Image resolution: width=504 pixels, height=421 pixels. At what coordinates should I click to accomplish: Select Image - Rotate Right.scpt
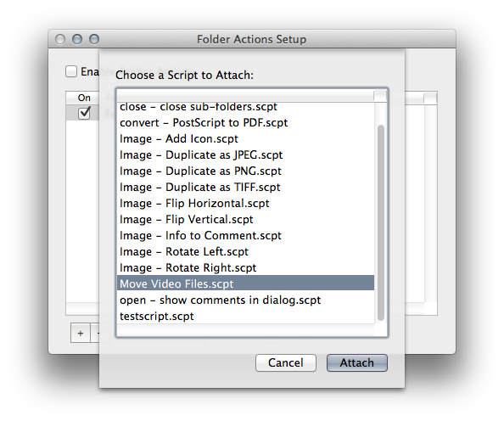coord(245,267)
